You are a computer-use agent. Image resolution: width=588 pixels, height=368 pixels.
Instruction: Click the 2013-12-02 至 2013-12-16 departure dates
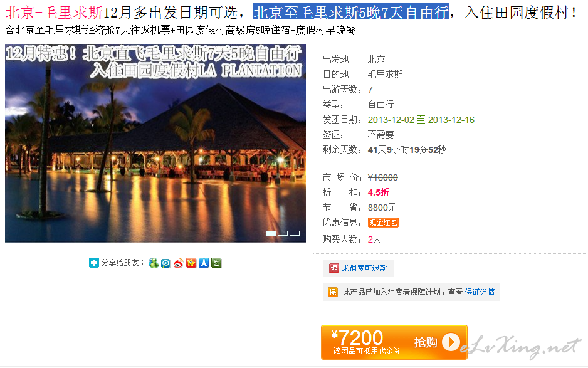pos(421,120)
